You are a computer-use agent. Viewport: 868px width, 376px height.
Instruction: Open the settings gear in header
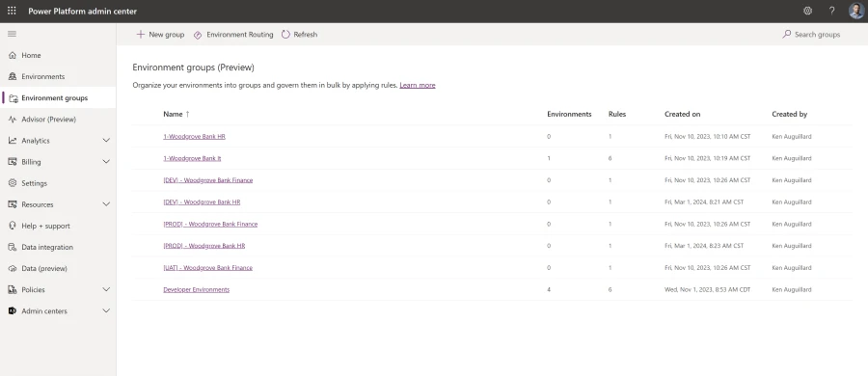(807, 11)
